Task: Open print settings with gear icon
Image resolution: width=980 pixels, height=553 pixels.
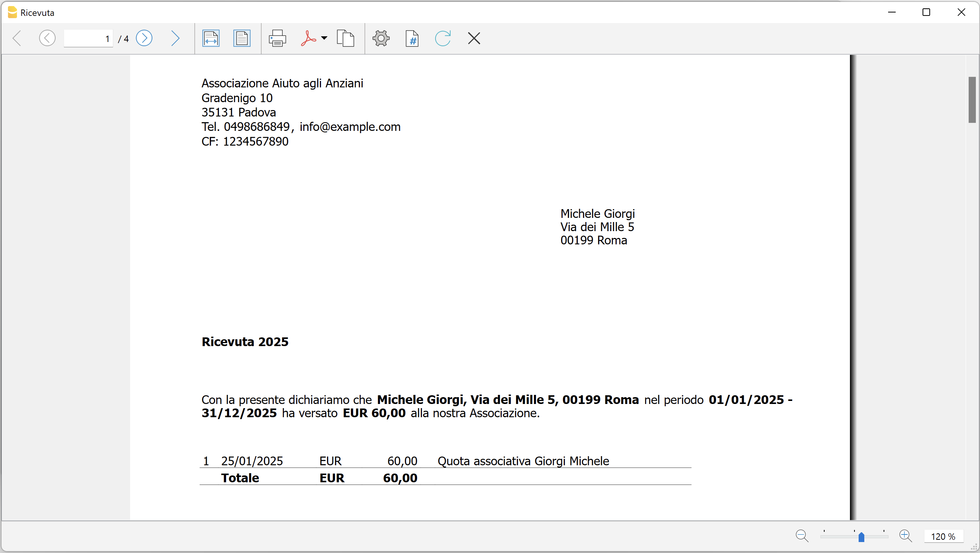Action: point(381,39)
